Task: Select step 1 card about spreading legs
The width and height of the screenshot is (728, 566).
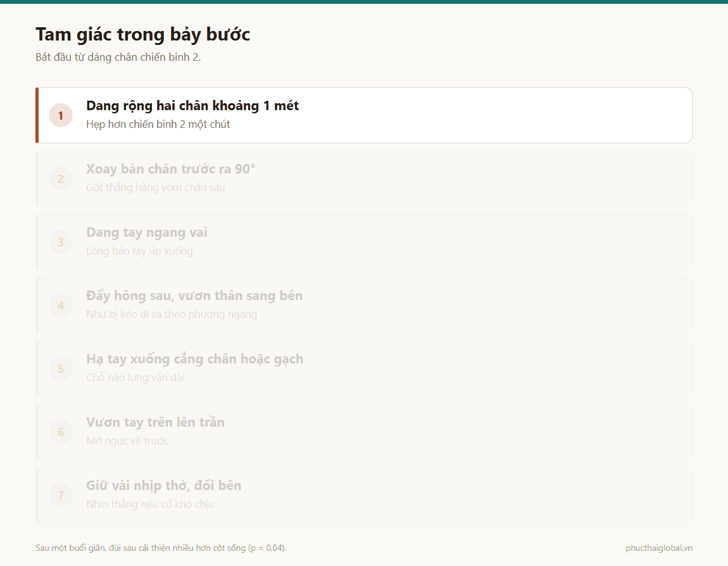Action: tap(364, 115)
